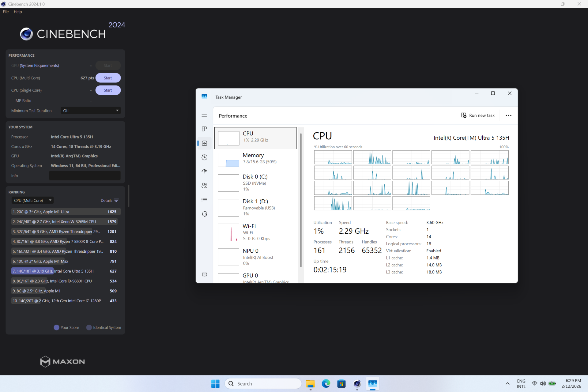
Task: Click Info text field in Your System
Action: click(x=85, y=175)
